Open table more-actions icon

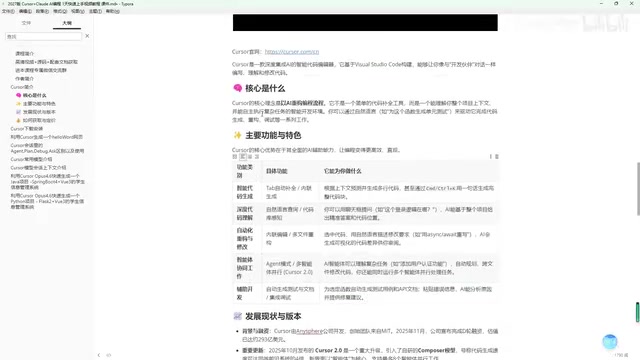click(x=491, y=157)
